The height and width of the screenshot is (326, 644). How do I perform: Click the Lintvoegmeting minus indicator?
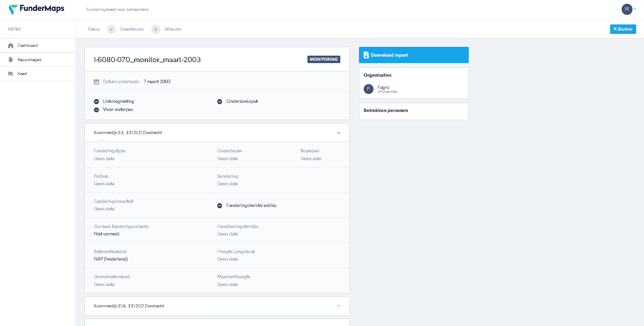[x=97, y=101]
